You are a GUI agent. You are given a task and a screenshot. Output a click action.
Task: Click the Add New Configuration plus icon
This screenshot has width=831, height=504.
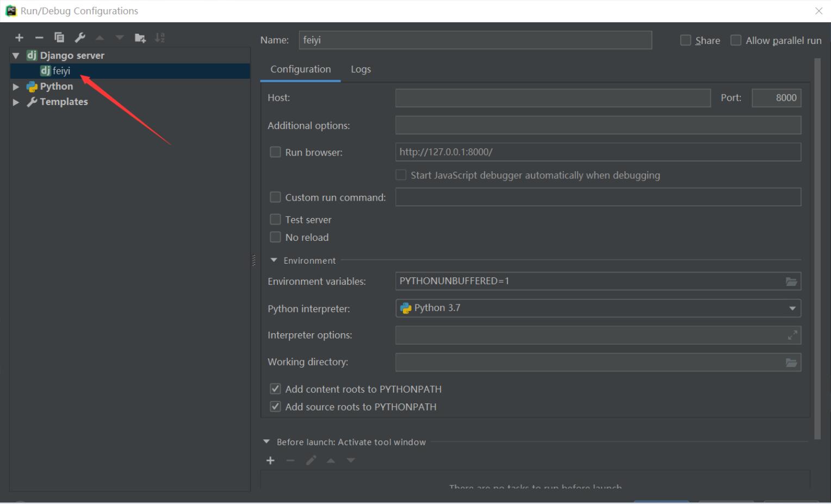tap(20, 38)
